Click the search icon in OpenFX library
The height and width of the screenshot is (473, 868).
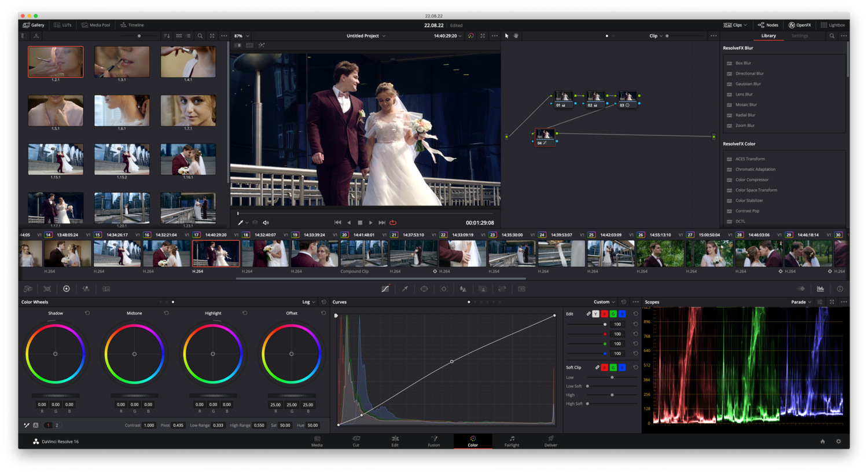(832, 36)
